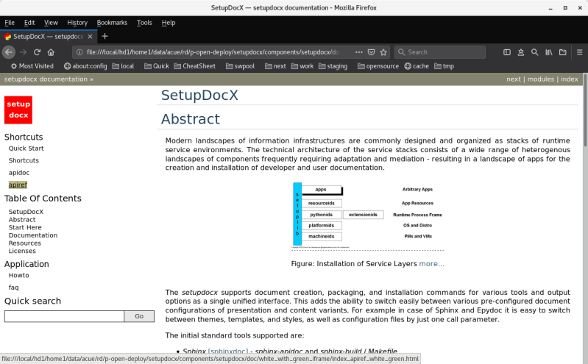Open the Bookmarks menu
Viewport: 588px width, 364px height.
coord(112,23)
